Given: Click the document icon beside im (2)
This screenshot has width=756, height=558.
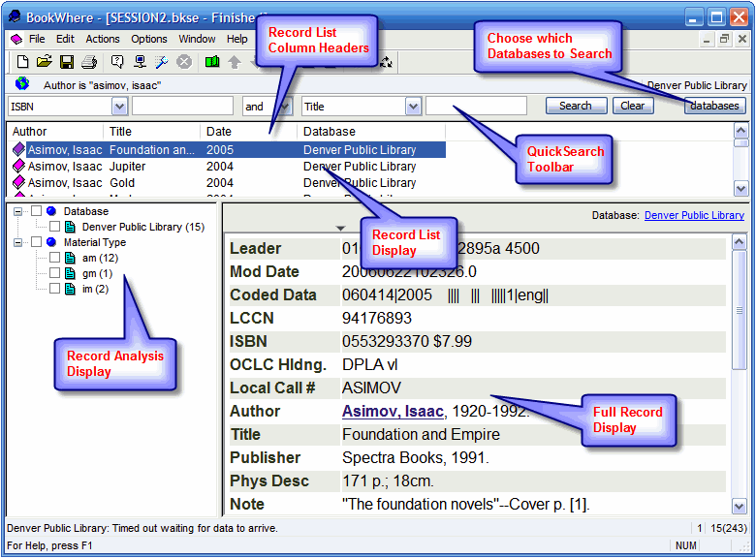Looking at the screenshot, I should coord(70,289).
